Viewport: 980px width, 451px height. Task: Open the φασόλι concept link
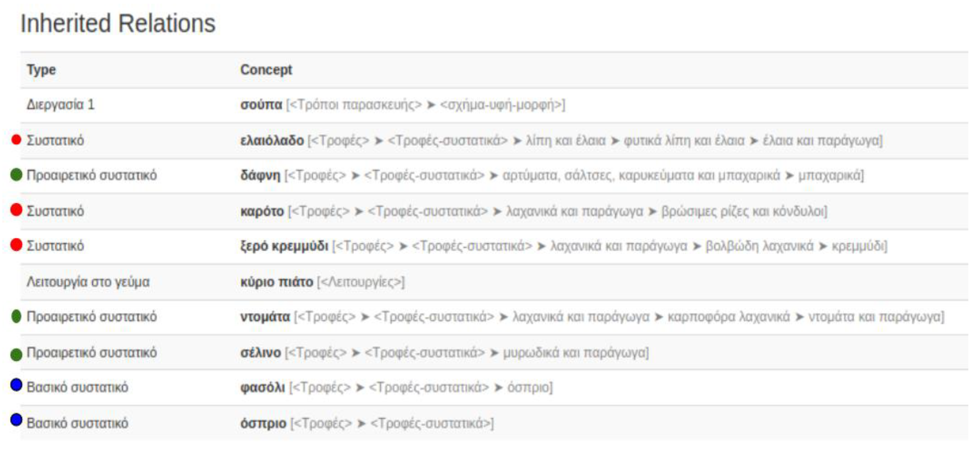[x=263, y=388]
